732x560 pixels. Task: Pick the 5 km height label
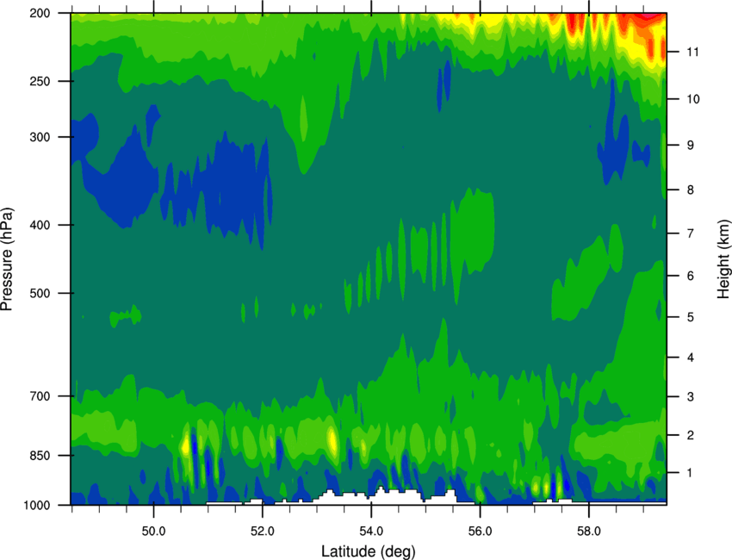[x=691, y=317]
